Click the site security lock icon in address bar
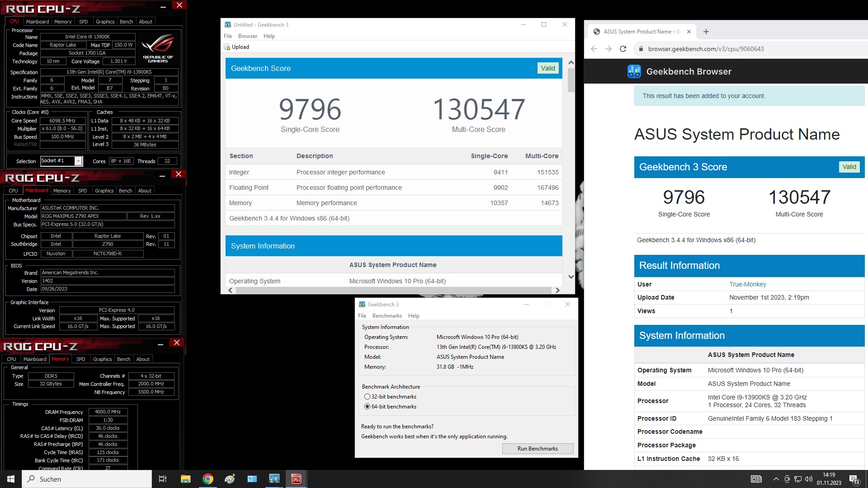 tap(641, 49)
